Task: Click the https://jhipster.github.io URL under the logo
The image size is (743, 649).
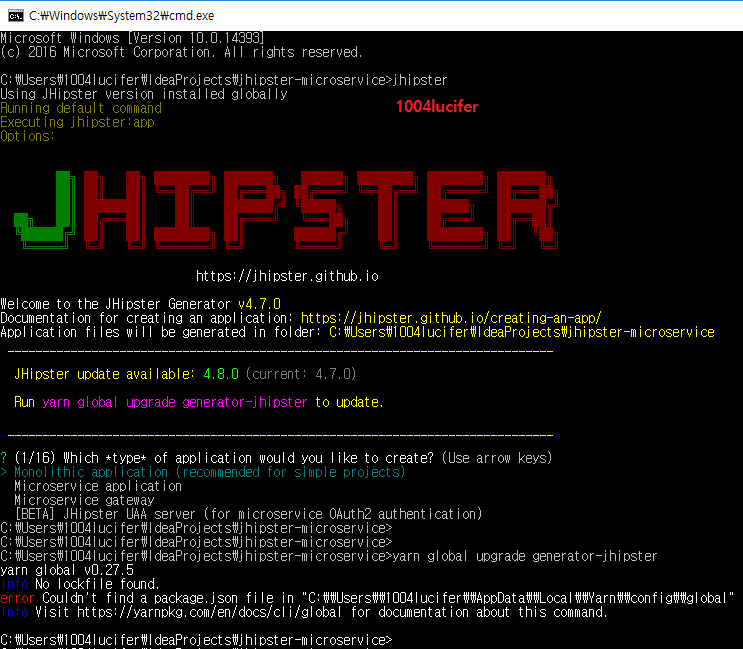Action: coord(287,276)
